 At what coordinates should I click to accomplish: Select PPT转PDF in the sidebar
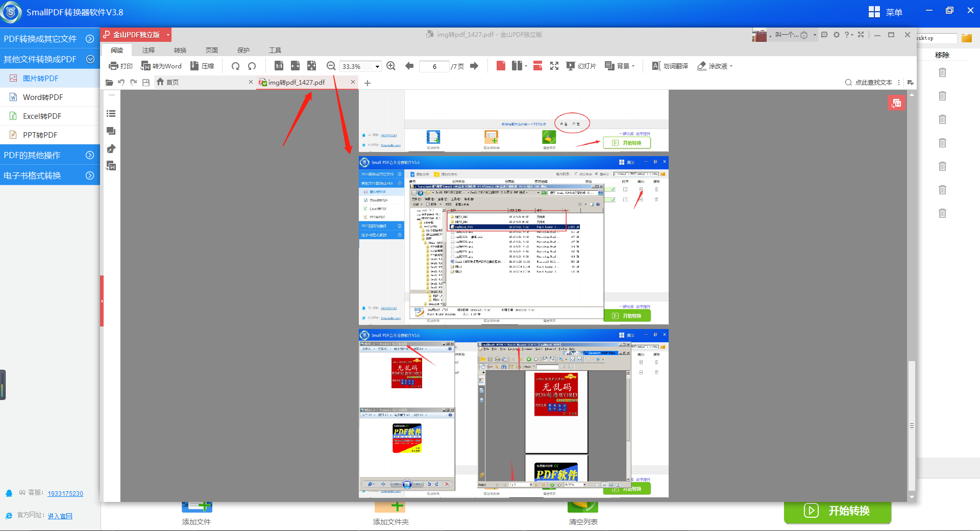(50, 135)
